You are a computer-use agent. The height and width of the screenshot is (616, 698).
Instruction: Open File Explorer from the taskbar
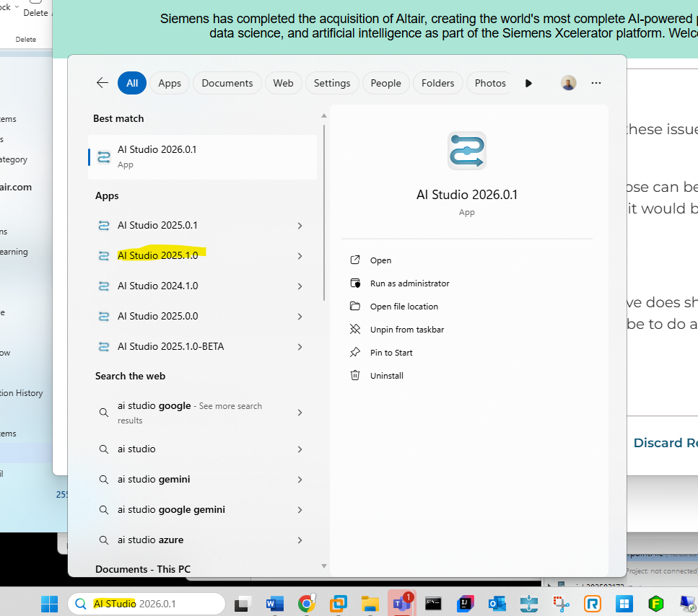click(x=370, y=604)
